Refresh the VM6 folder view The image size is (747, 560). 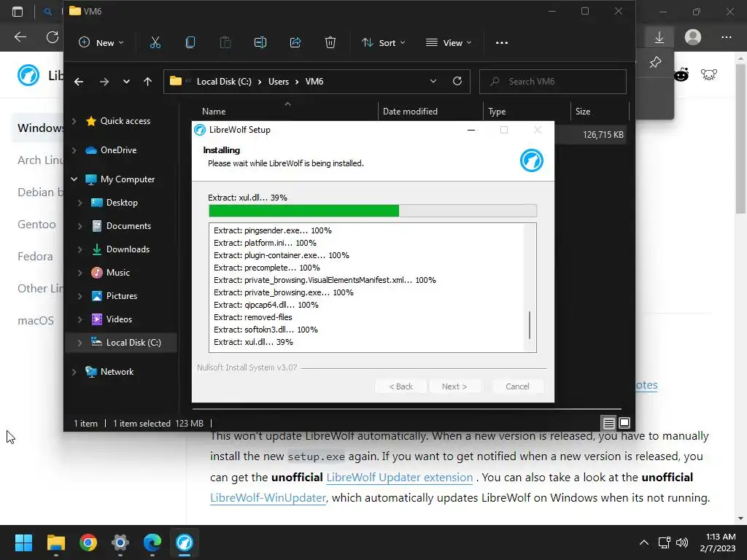tap(457, 81)
